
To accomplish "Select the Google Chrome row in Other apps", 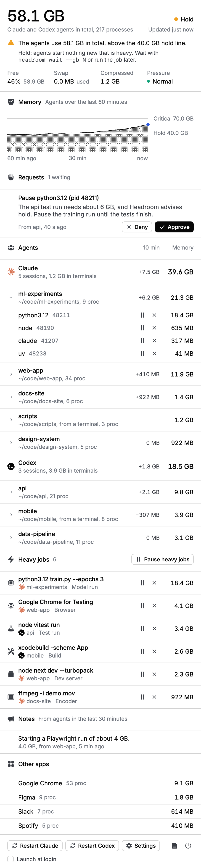I will (x=100, y=783).
